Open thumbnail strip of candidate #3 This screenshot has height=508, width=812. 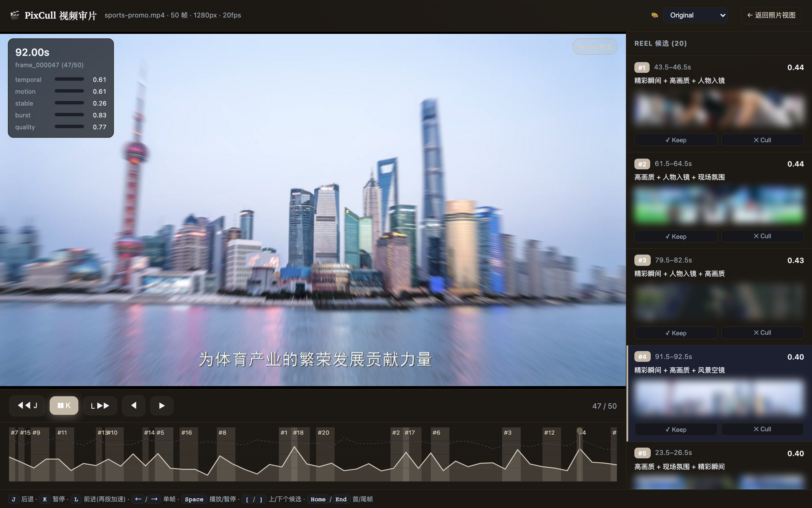click(x=719, y=301)
